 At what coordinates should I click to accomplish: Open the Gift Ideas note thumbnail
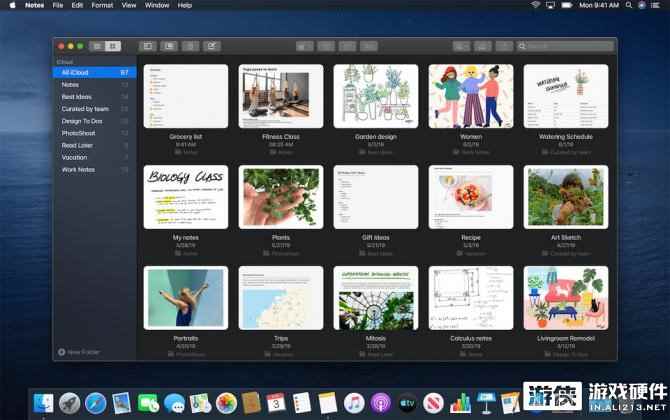376,197
